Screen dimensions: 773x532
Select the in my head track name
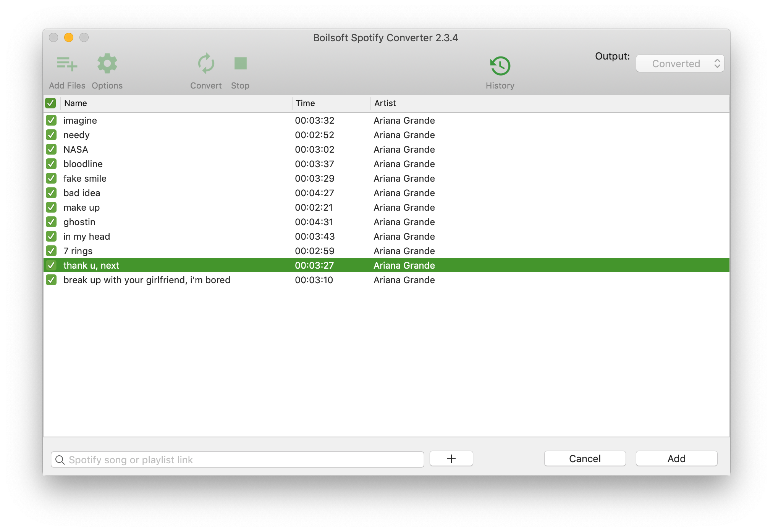pyautogui.click(x=87, y=237)
